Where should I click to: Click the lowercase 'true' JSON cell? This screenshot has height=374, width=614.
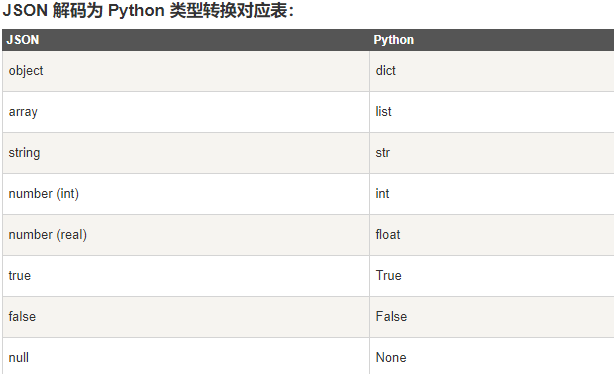[x=186, y=276]
